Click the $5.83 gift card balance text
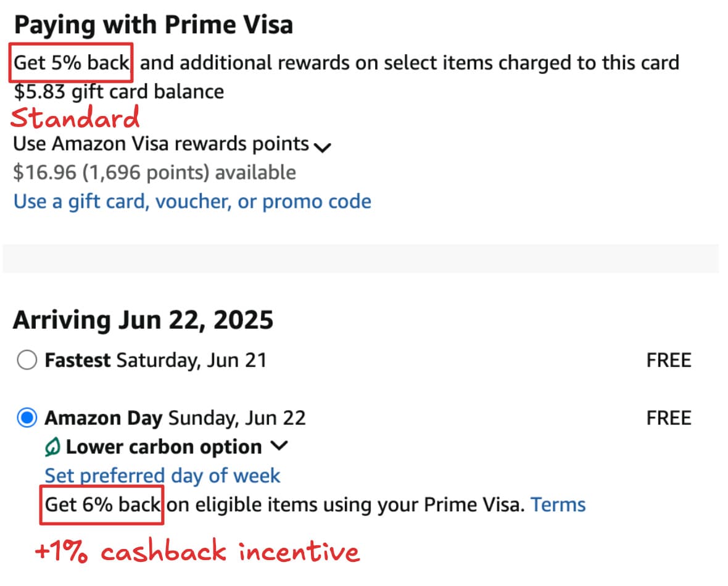728x586 pixels. [119, 92]
